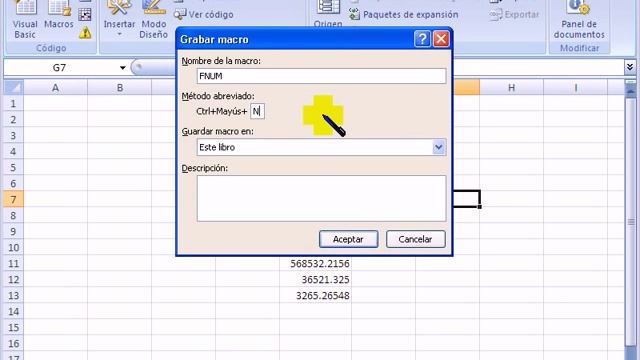
Task: Open Paquetes de expansión
Action: (x=403, y=15)
